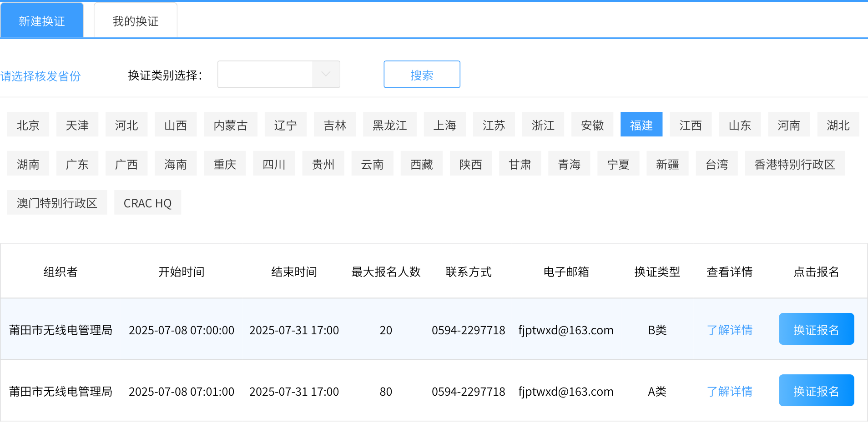Select 广东 province
Image resolution: width=868 pixels, height=433 pixels.
click(77, 163)
